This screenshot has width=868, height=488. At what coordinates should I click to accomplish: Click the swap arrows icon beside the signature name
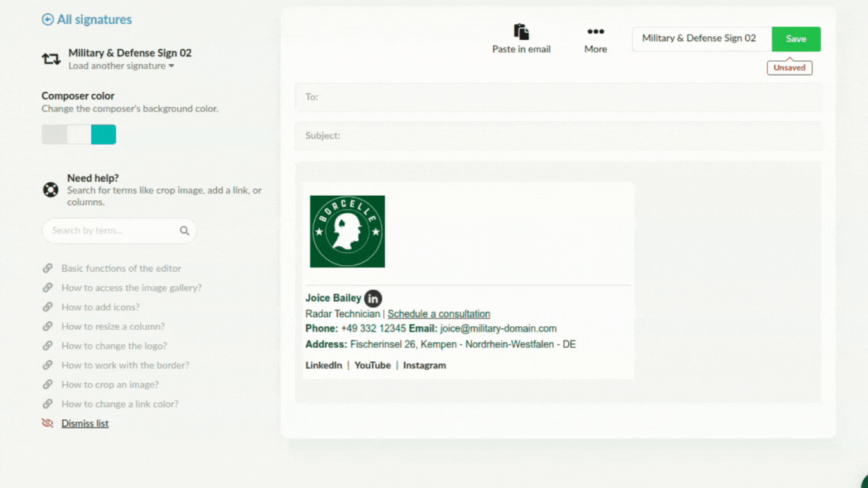(x=50, y=57)
